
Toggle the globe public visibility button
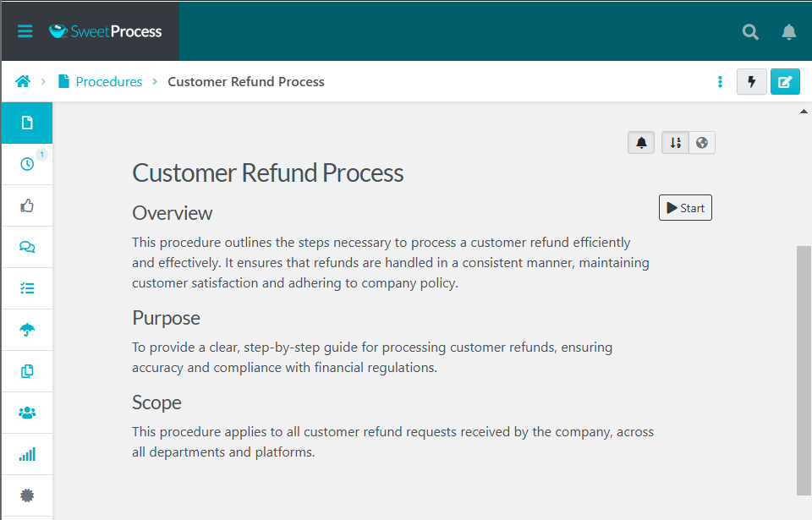pyautogui.click(x=702, y=143)
